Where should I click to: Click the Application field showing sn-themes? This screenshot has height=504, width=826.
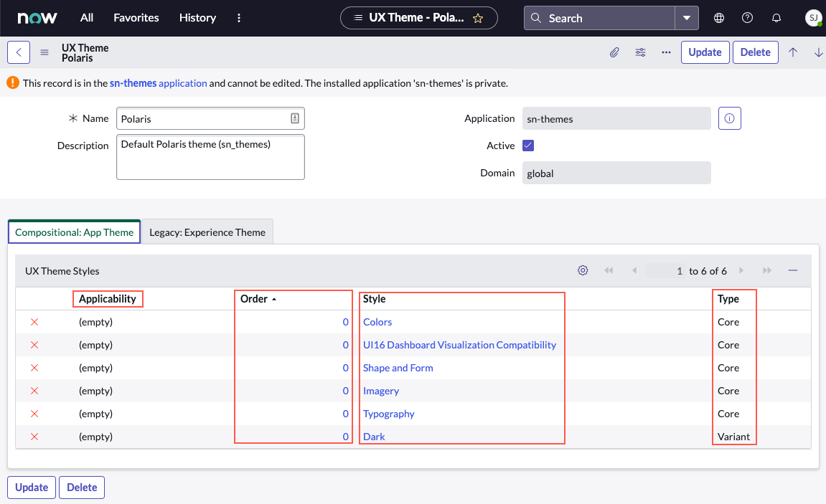[x=616, y=118]
